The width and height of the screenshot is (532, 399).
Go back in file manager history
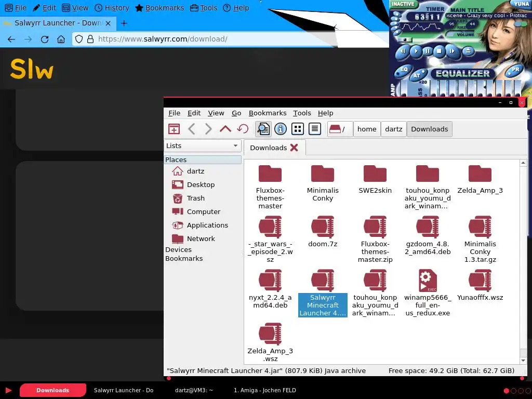[x=192, y=129]
